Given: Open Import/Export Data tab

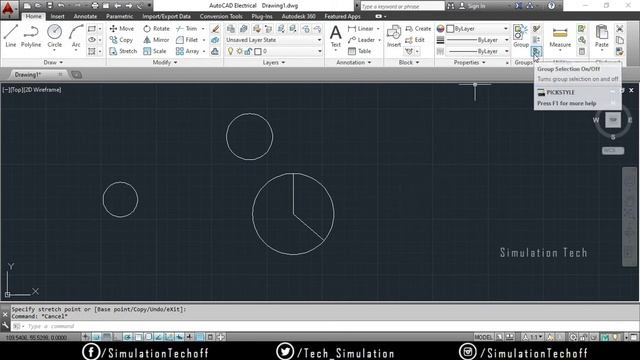Looking at the screenshot, I should tap(167, 16).
